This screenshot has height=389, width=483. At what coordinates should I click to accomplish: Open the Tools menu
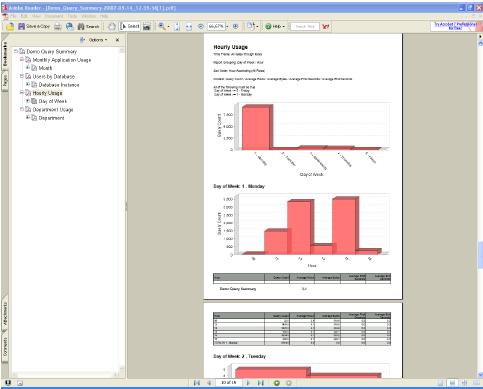click(72, 16)
